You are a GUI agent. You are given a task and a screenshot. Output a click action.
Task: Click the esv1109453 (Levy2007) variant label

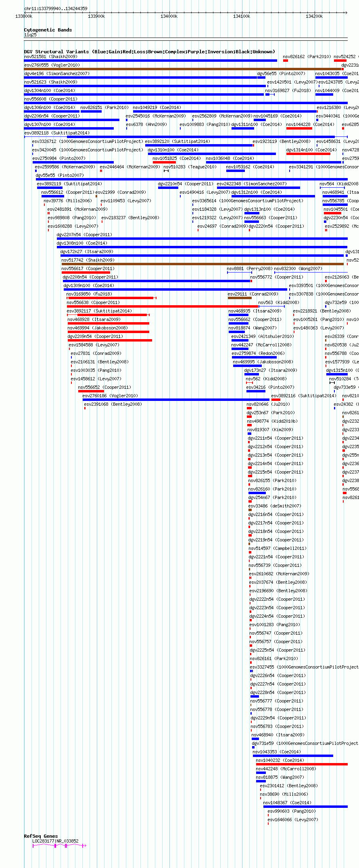point(125,201)
